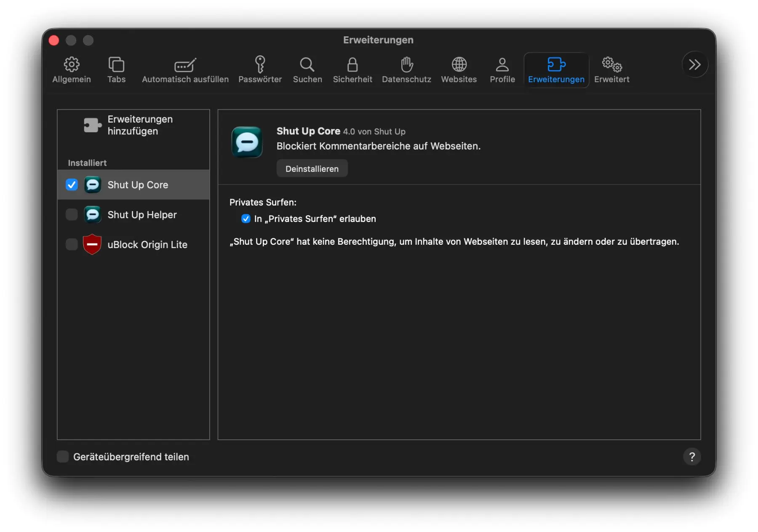758x532 pixels.
Task: Open the Suchen magnifier pane
Action: (307, 70)
